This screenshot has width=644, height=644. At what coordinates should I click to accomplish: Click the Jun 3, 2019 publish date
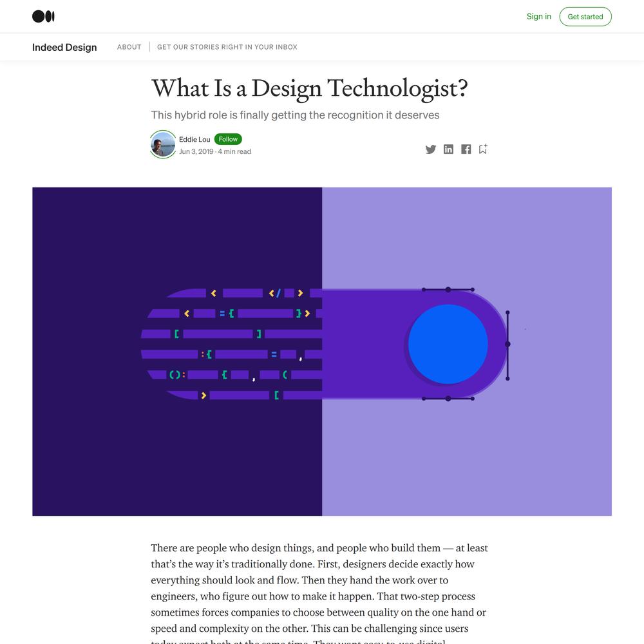196,151
